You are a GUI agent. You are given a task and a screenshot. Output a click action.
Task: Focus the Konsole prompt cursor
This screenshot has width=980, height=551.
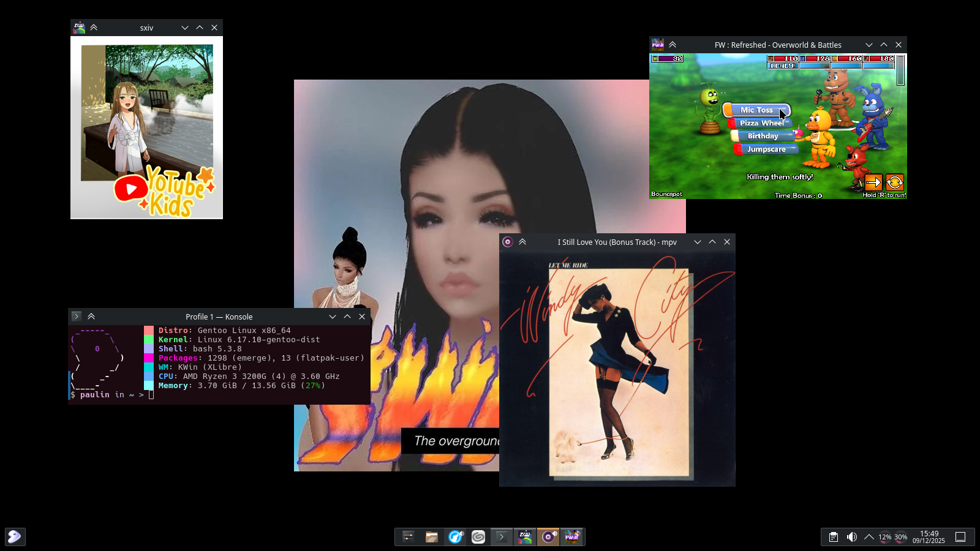[151, 395]
